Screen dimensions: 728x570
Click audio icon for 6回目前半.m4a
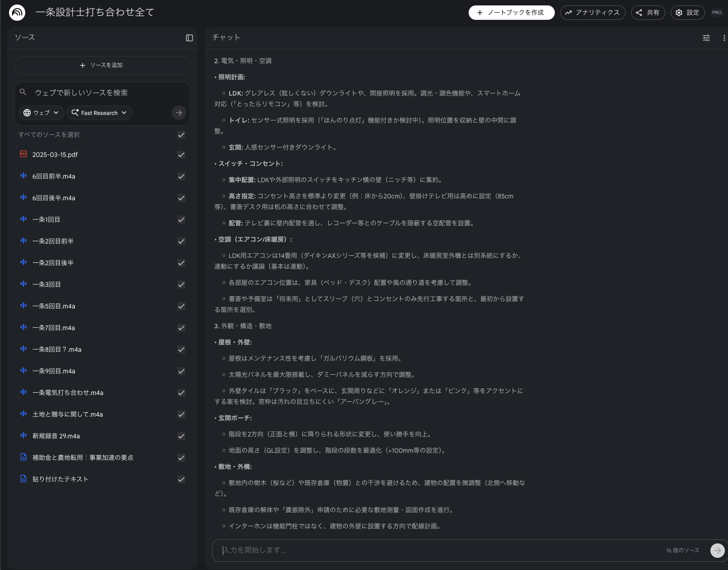coord(23,176)
